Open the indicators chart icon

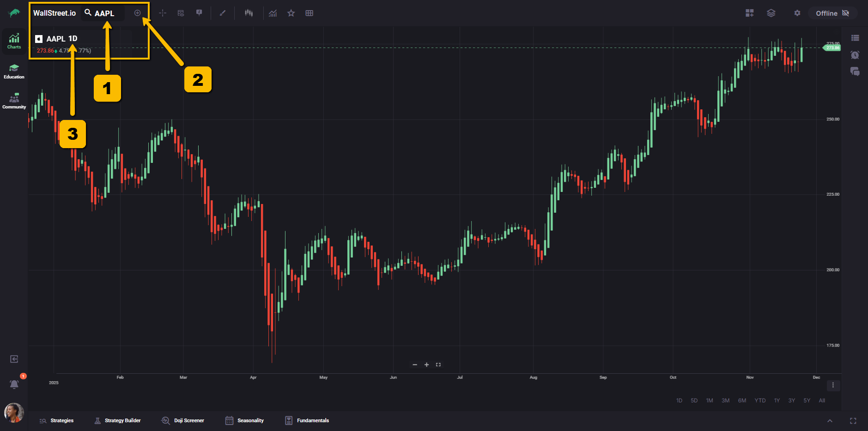click(273, 13)
